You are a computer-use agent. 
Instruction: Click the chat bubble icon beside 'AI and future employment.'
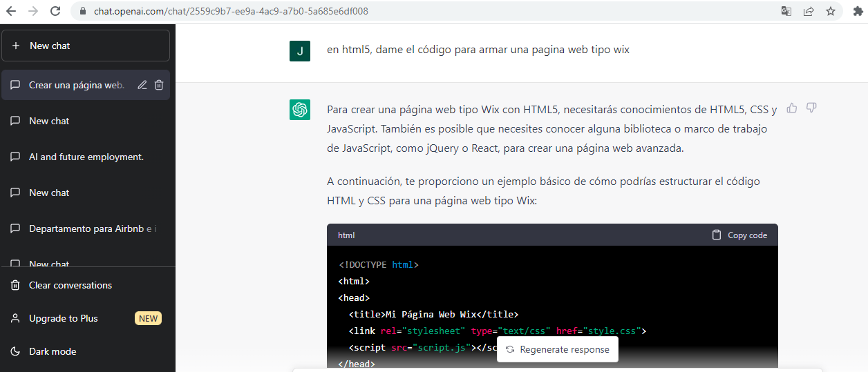[15, 157]
